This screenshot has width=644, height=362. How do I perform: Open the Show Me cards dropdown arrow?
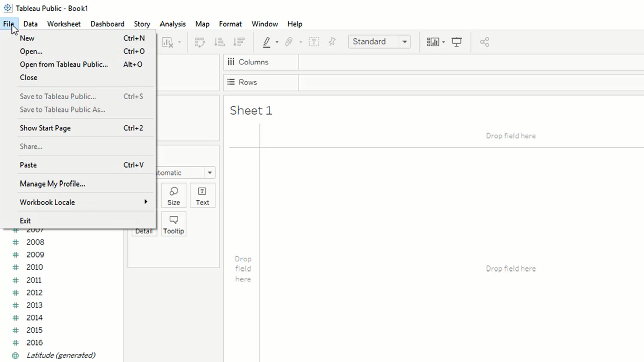click(x=443, y=42)
